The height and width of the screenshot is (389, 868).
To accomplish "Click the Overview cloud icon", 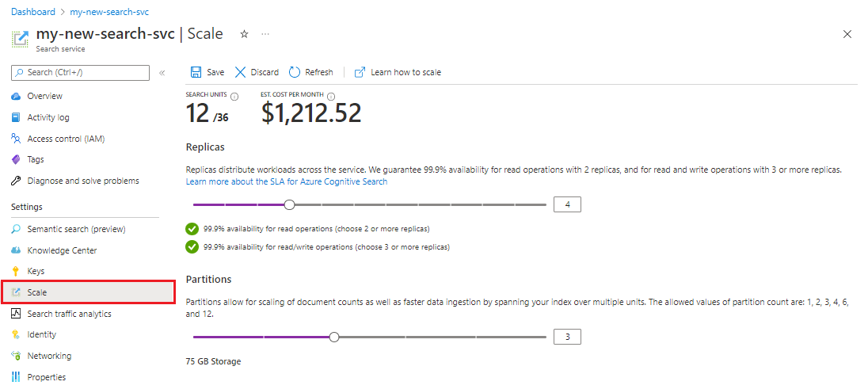I will pos(16,97).
